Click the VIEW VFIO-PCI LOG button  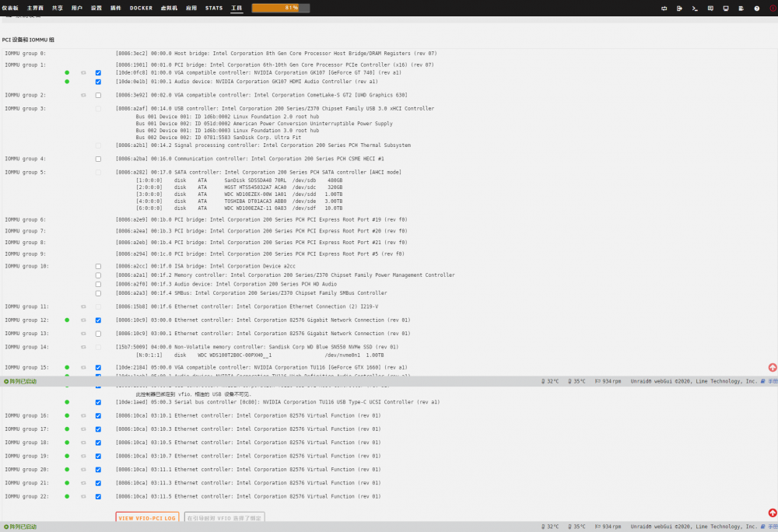(x=147, y=518)
